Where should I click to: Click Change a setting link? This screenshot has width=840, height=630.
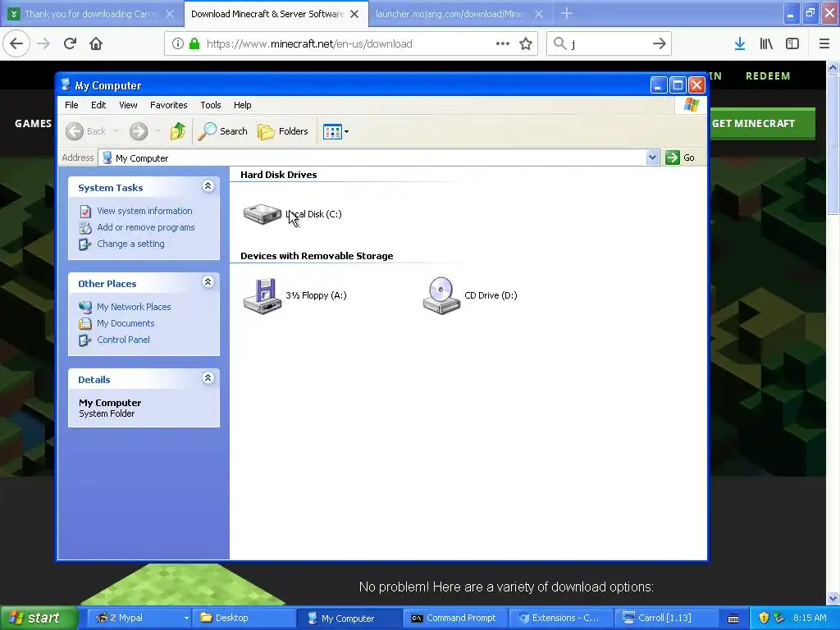(130, 244)
